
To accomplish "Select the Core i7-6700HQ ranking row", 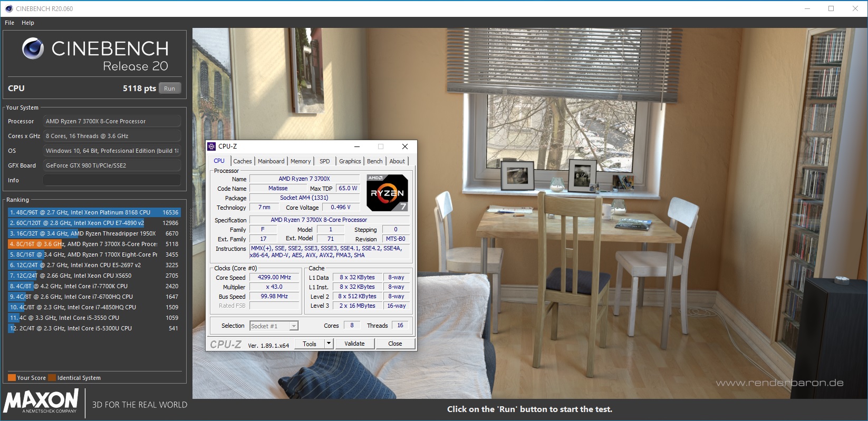I will [x=94, y=297].
